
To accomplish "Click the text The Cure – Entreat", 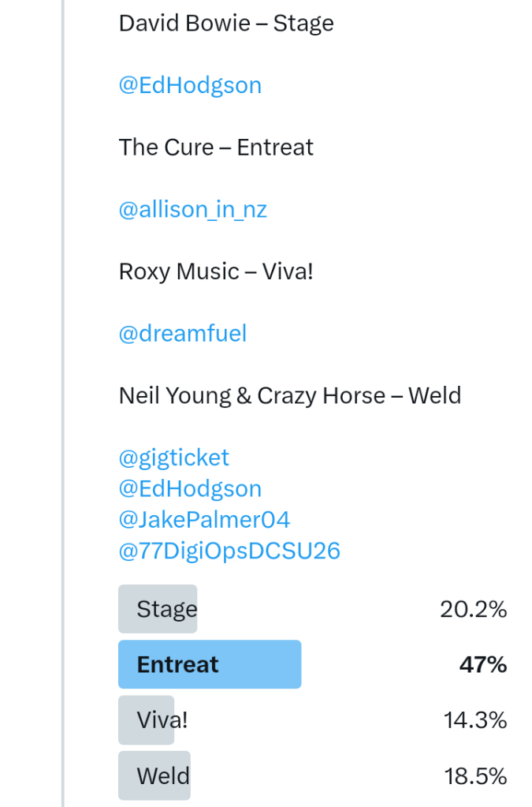I will tap(216, 148).
